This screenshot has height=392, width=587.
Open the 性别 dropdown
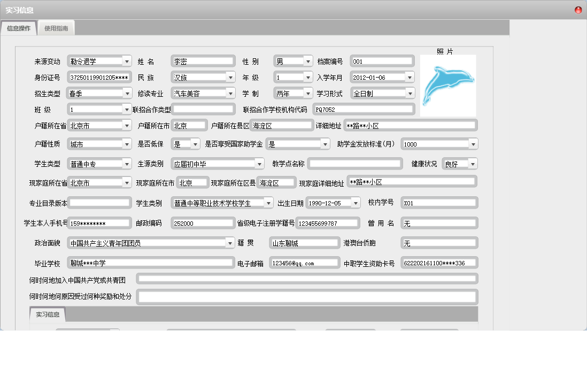307,62
